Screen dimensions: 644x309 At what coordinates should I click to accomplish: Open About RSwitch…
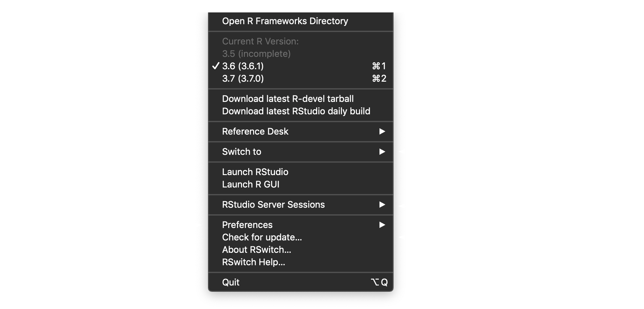pos(256,250)
